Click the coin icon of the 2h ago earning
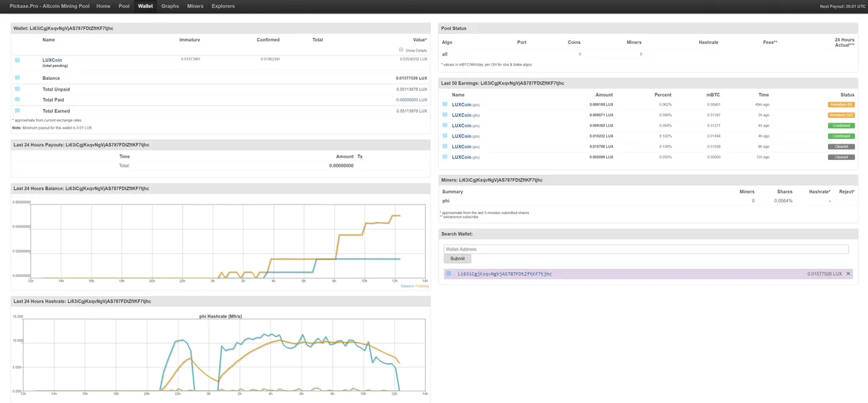 445,115
